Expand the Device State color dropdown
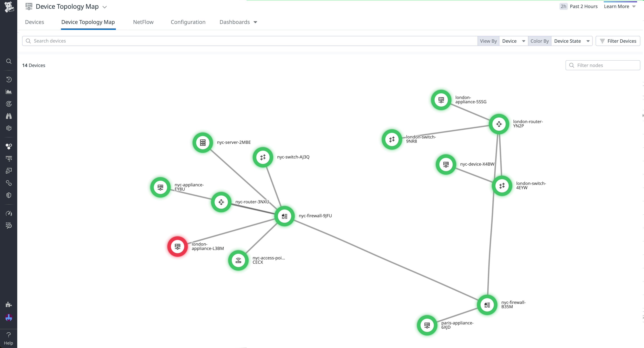 pos(572,41)
